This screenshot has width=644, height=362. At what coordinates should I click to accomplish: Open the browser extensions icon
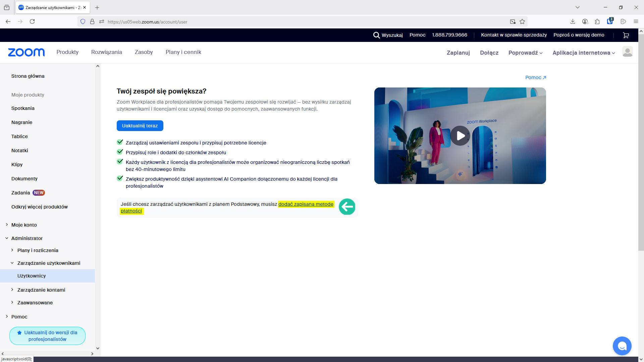point(597,21)
